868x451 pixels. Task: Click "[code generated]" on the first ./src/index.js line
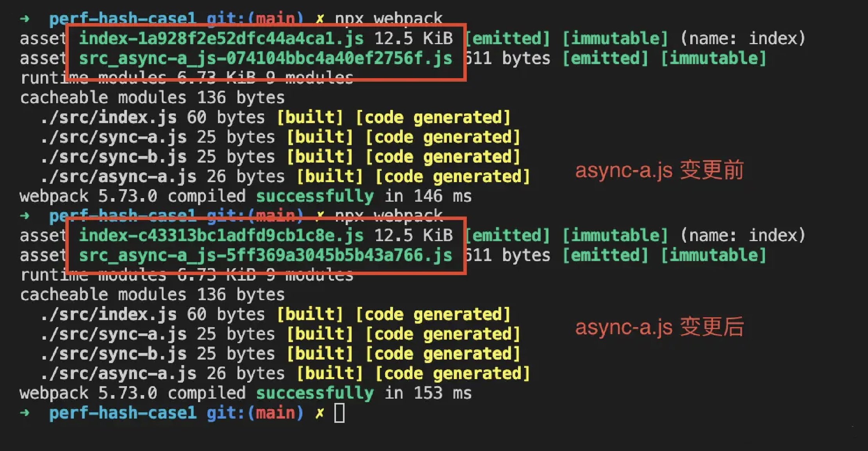tap(433, 118)
